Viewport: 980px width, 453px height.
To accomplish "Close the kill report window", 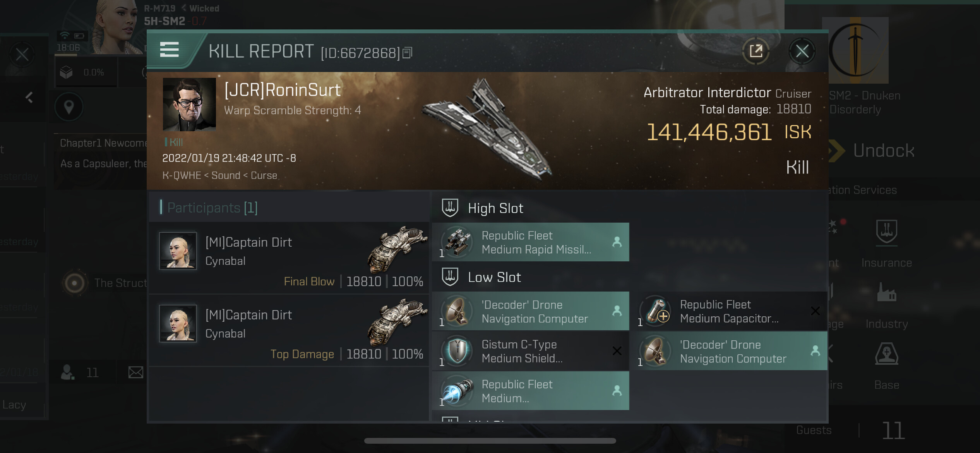I will [802, 51].
